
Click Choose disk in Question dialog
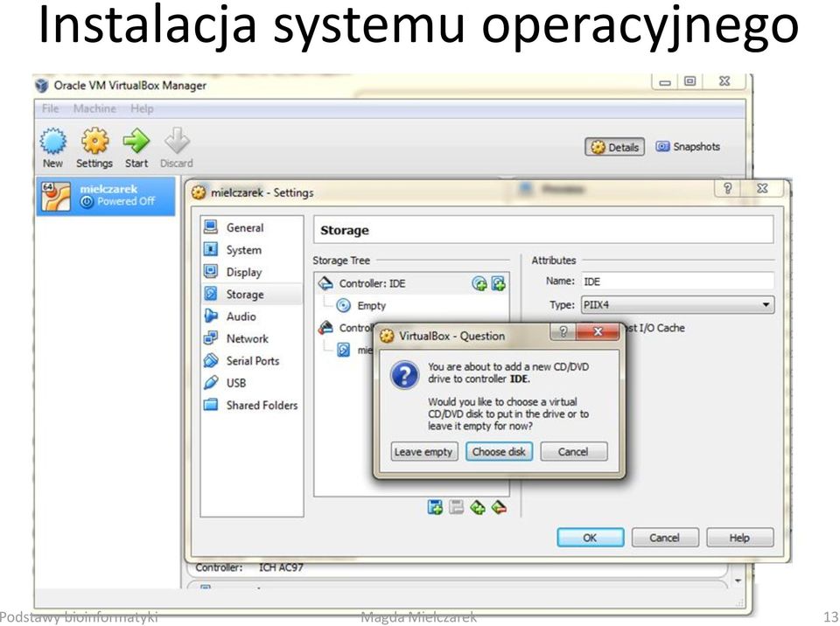tap(499, 451)
